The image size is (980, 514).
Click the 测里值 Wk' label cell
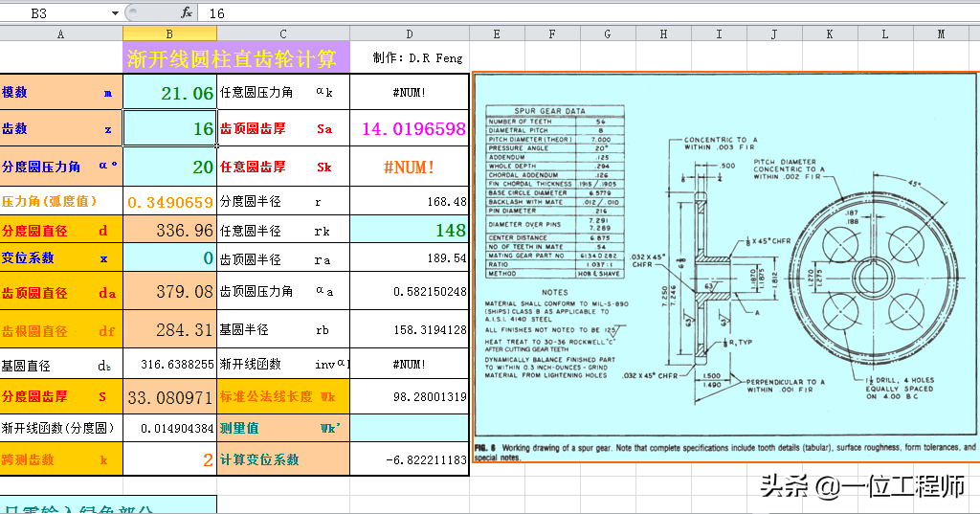tap(283, 429)
